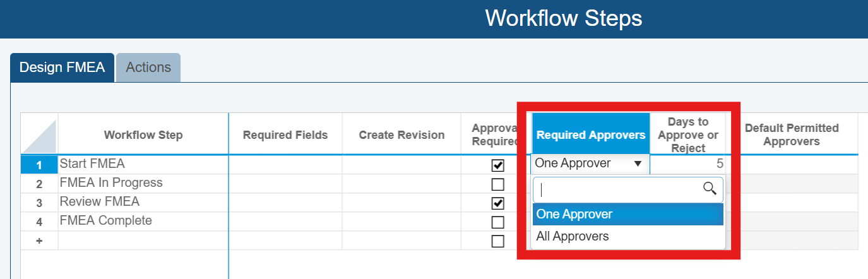
Task: Click the select-all triangle grid corner
Action: (39, 134)
